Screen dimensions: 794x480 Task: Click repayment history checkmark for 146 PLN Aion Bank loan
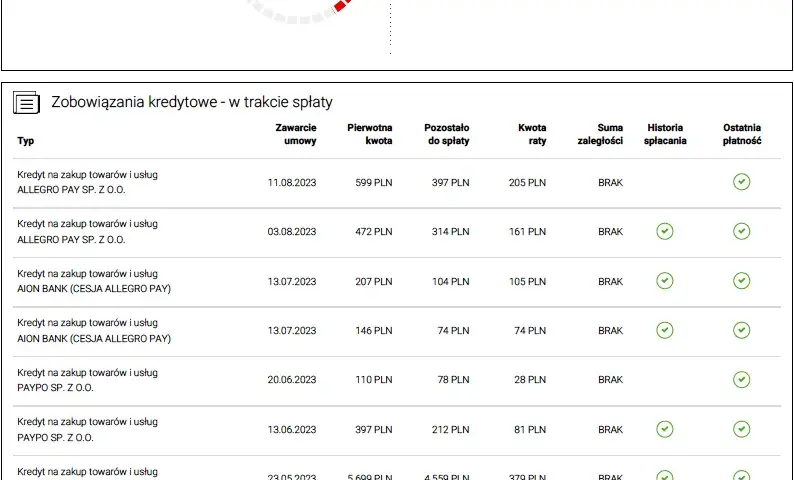coord(665,330)
